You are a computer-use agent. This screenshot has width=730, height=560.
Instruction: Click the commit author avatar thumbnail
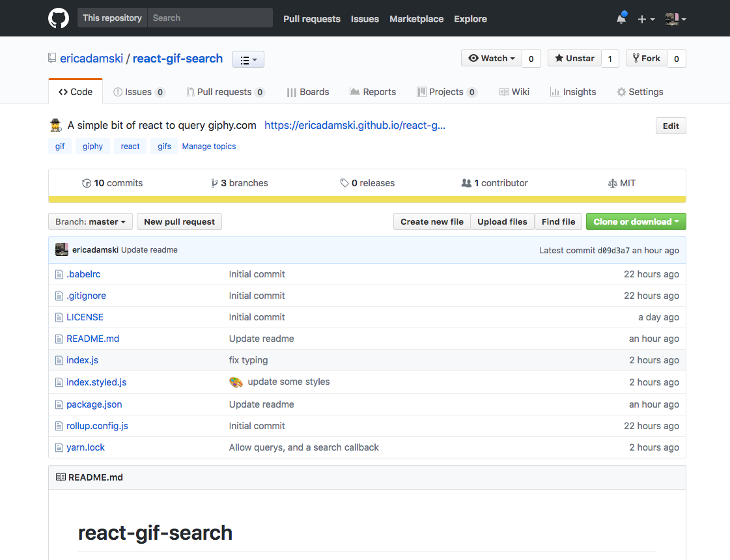tap(62, 249)
